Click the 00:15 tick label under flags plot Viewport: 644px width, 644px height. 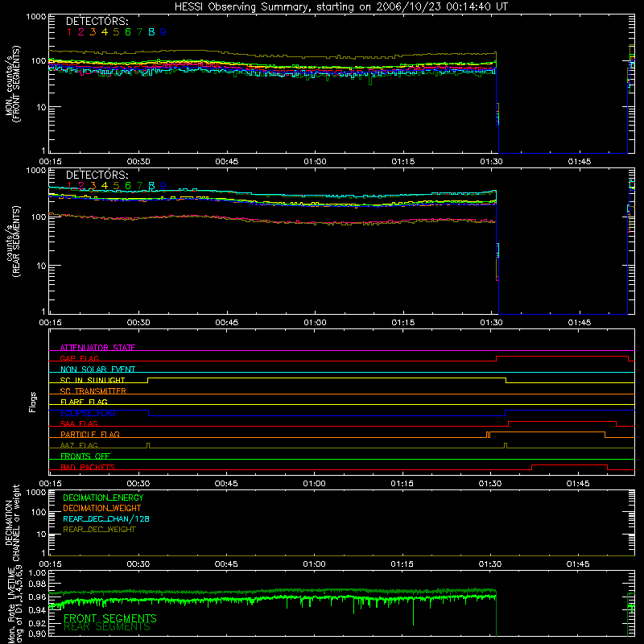click(x=50, y=484)
